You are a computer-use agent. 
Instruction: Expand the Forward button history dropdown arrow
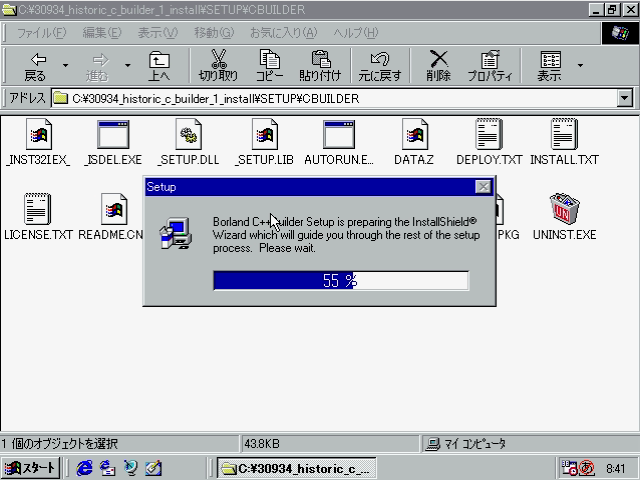128,65
